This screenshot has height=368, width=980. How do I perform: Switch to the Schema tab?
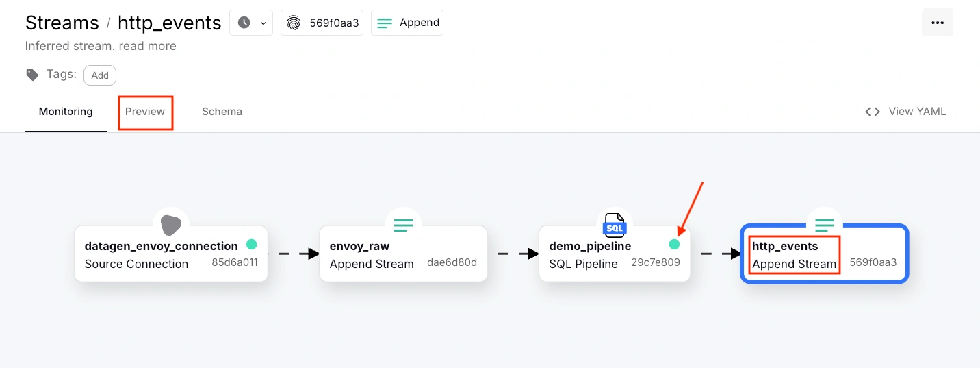(222, 112)
